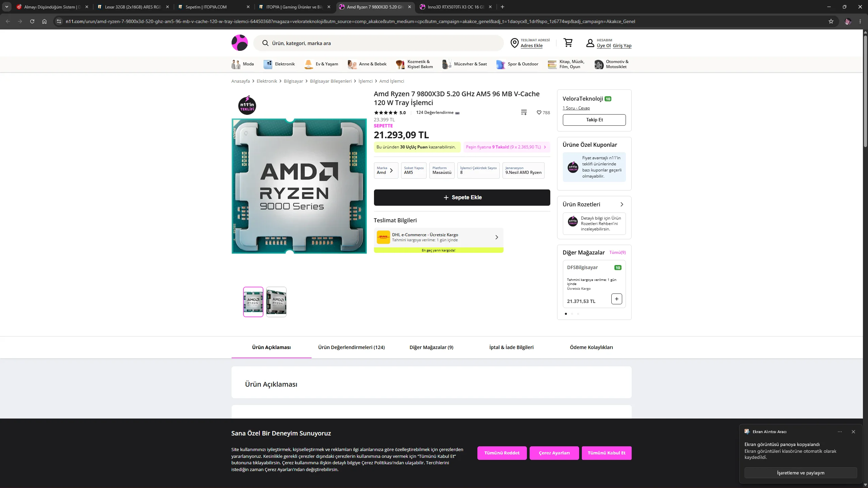
Task: Select the second product thumbnail
Action: pos(276,302)
